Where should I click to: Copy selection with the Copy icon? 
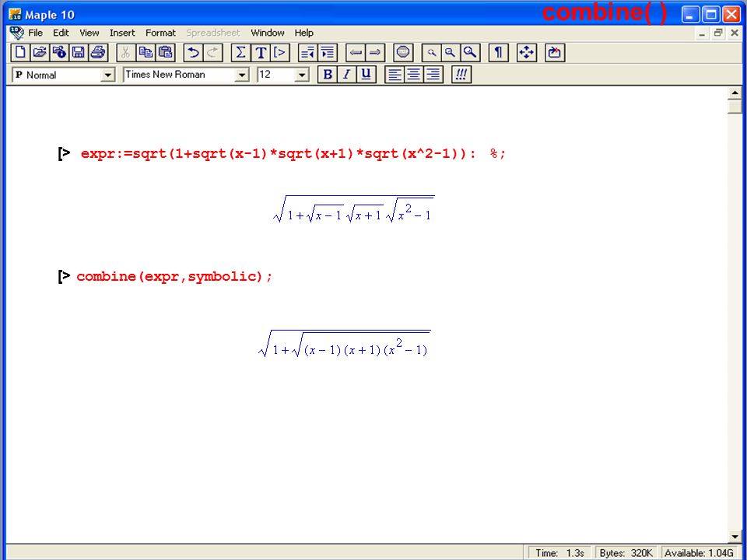[146, 52]
